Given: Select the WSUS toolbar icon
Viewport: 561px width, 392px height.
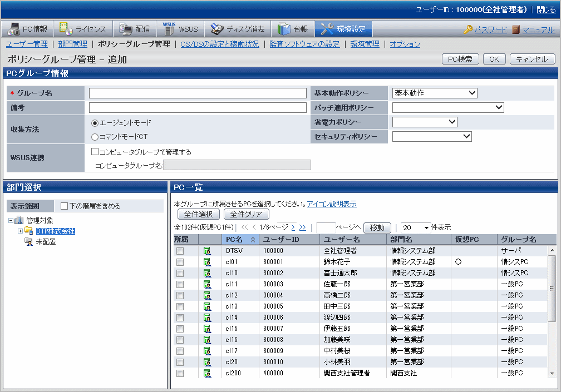Looking at the screenshot, I should (169, 29).
